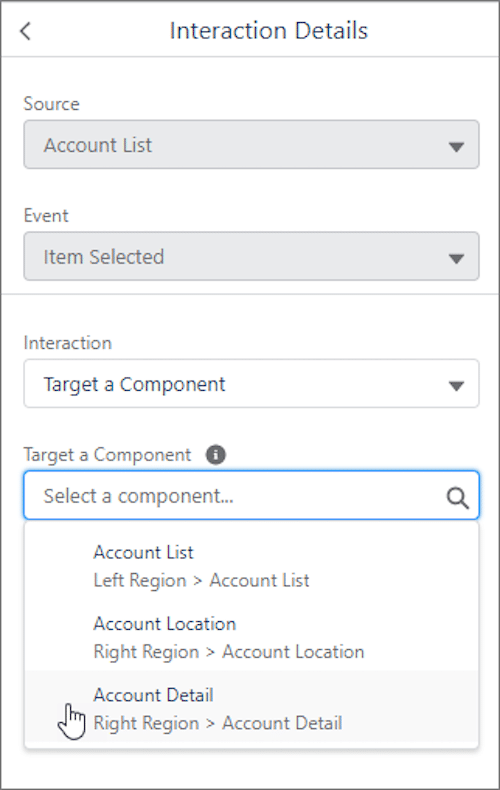The width and height of the screenshot is (500, 790).
Task: Expand the Interaction Target a Component dropdown
Action: click(252, 384)
